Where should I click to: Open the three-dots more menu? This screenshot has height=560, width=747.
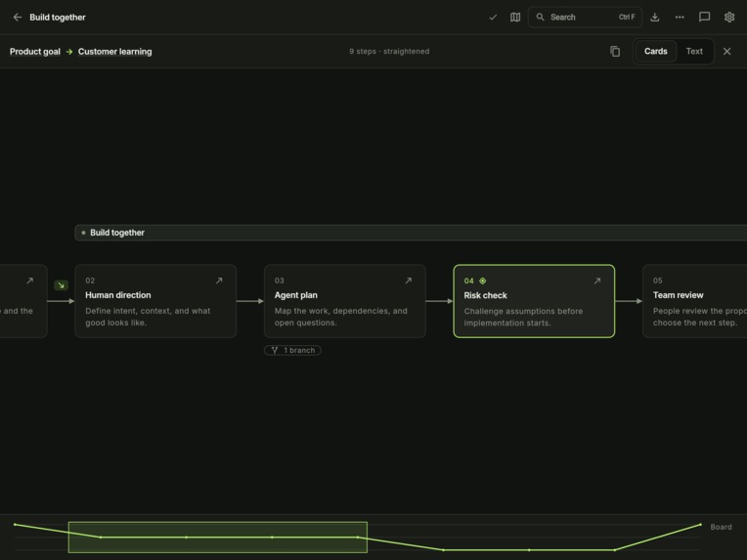pyautogui.click(x=680, y=18)
